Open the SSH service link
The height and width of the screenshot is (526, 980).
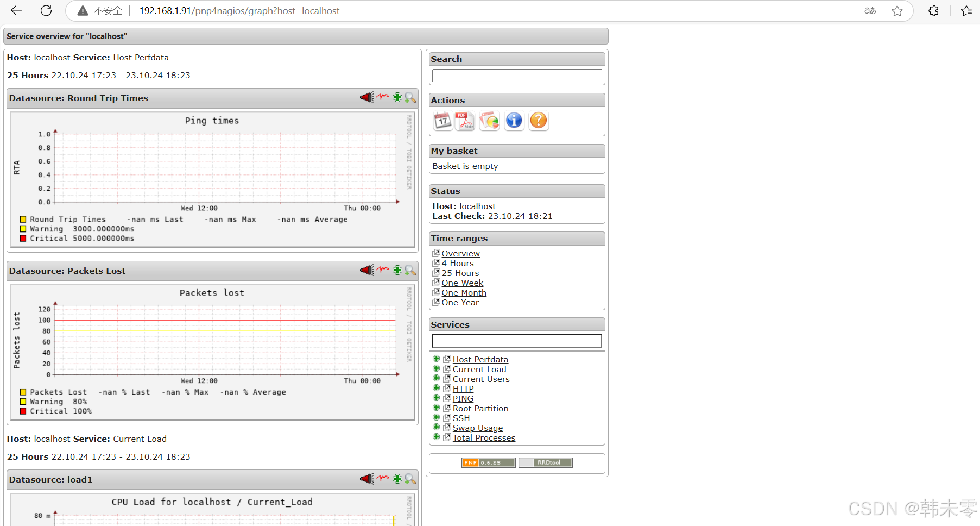pyautogui.click(x=461, y=418)
